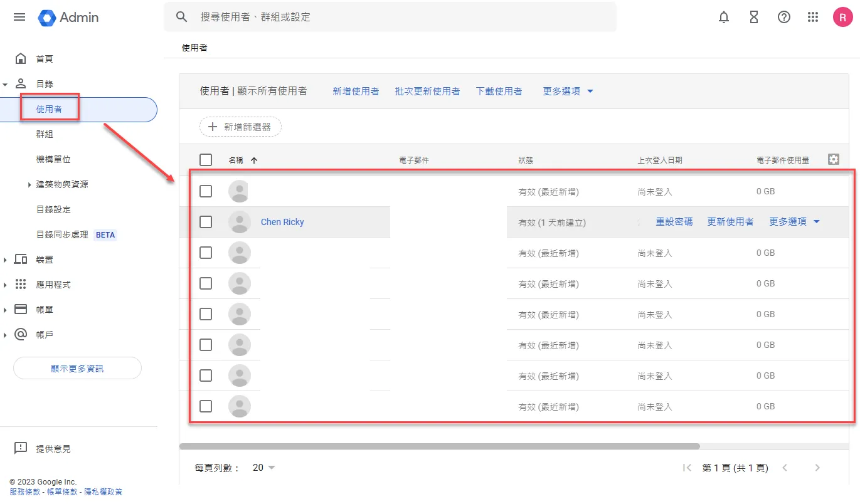The height and width of the screenshot is (504, 860).
Task: Click the sort arrow next to 名稱
Action: (x=254, y=160)
